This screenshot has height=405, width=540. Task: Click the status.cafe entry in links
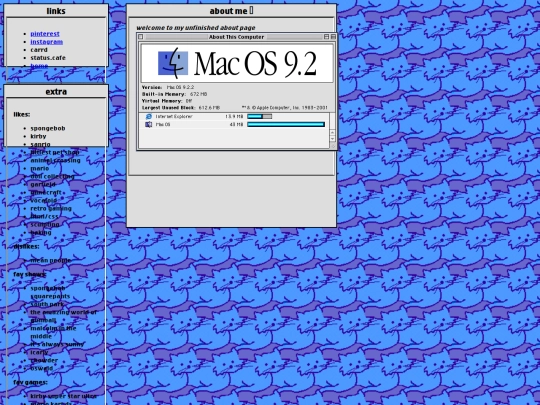tap(48, 58)
